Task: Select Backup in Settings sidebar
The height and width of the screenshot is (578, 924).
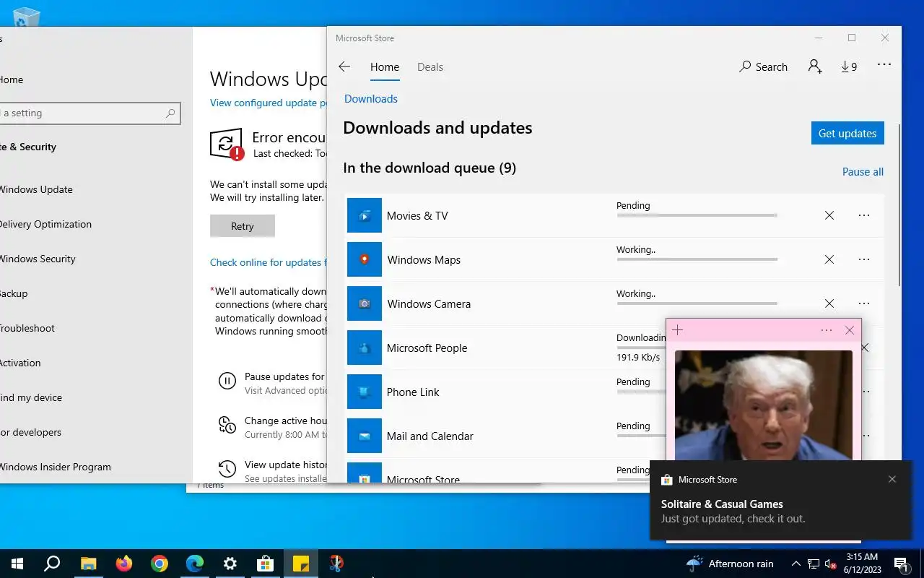Action: pyautogui.click(x=14, y=293)
